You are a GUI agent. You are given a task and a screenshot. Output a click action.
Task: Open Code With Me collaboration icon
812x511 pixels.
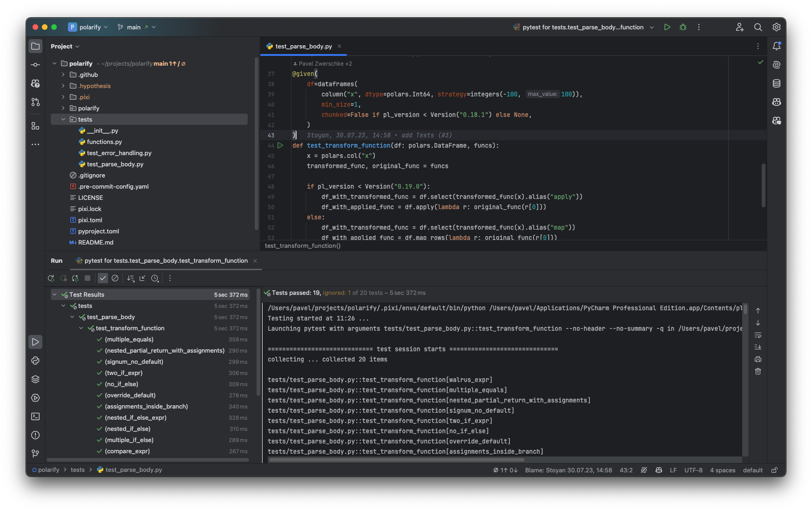(740, 27)
